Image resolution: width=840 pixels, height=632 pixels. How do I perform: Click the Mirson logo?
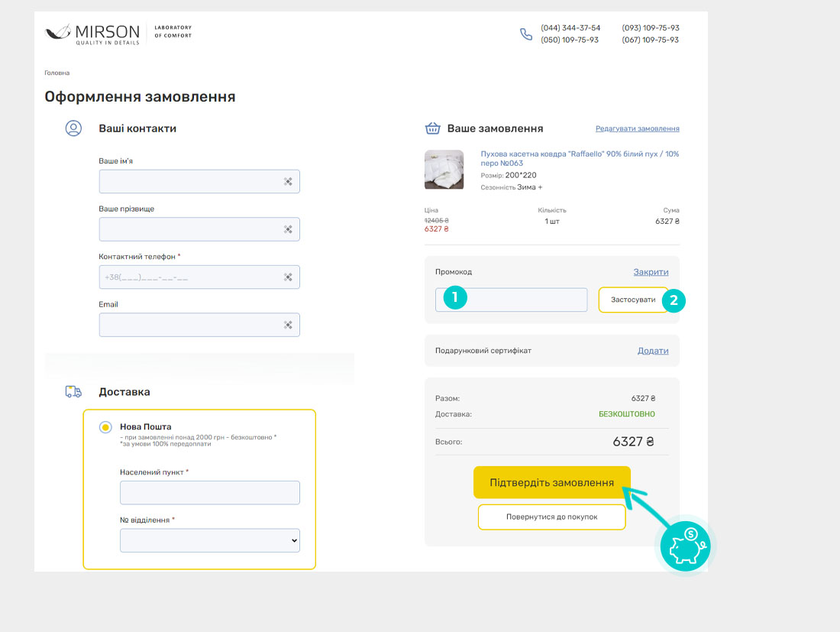click(x=92, y=34)
